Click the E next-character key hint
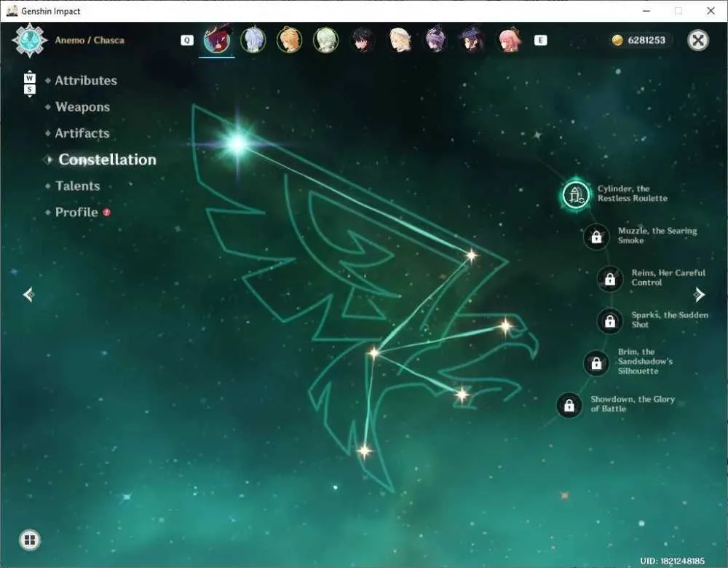Image resolution: width=728 pixels, height=568 pixels. (x=540, y=40)
